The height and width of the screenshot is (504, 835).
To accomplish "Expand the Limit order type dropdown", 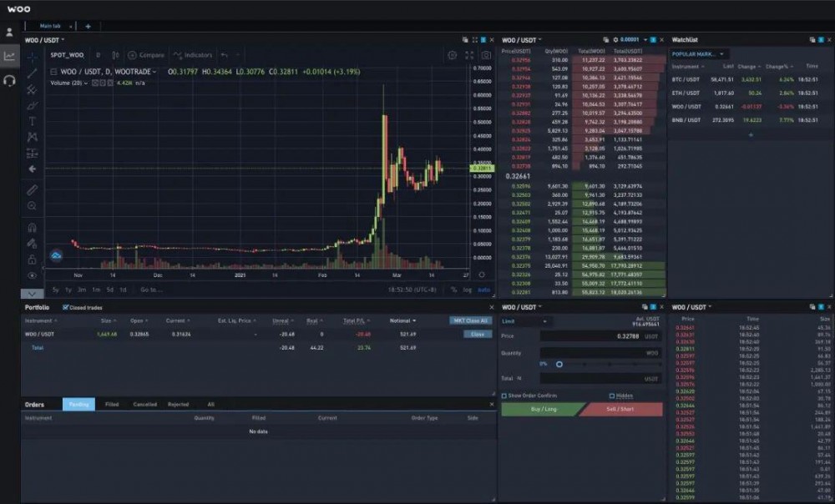I will click(524, 321).
